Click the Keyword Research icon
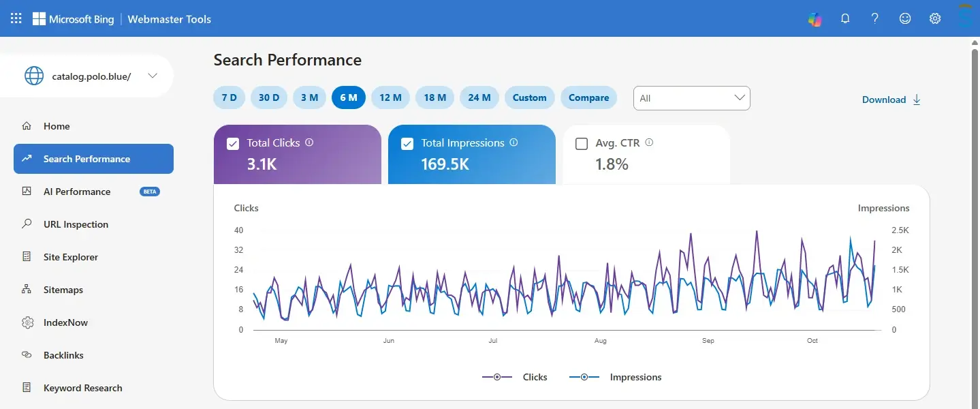Viewport: 980px width, 409px height. pyautogui.click(x=27, y=388)
